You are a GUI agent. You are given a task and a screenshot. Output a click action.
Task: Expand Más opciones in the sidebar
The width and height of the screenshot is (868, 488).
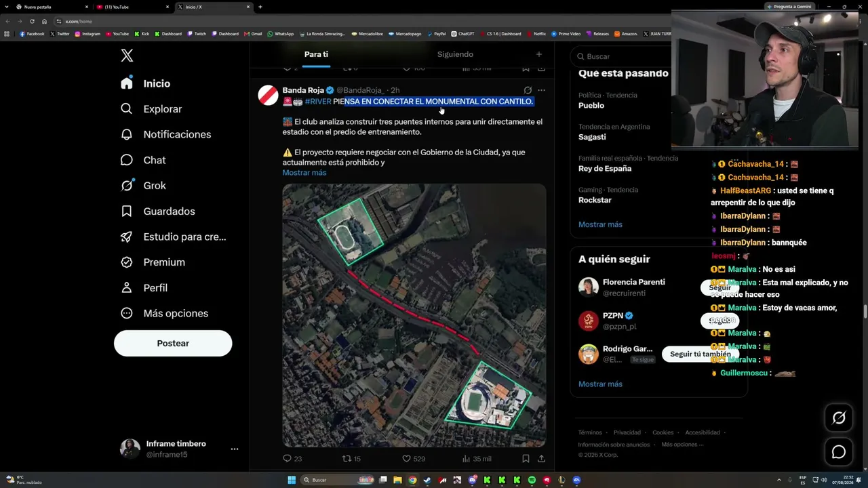point(164,313)
